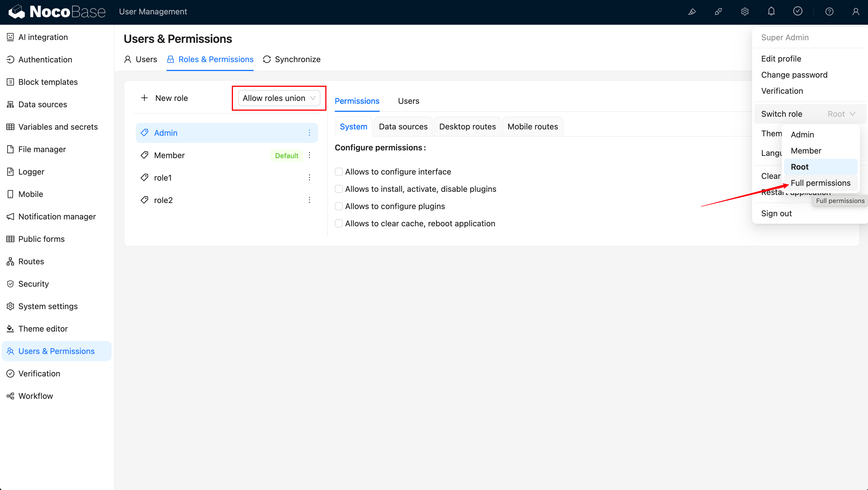Click the notifications bell icon
Image resolution: width=868 pixels, height=490 pixels.
click(x=771, y=12)
